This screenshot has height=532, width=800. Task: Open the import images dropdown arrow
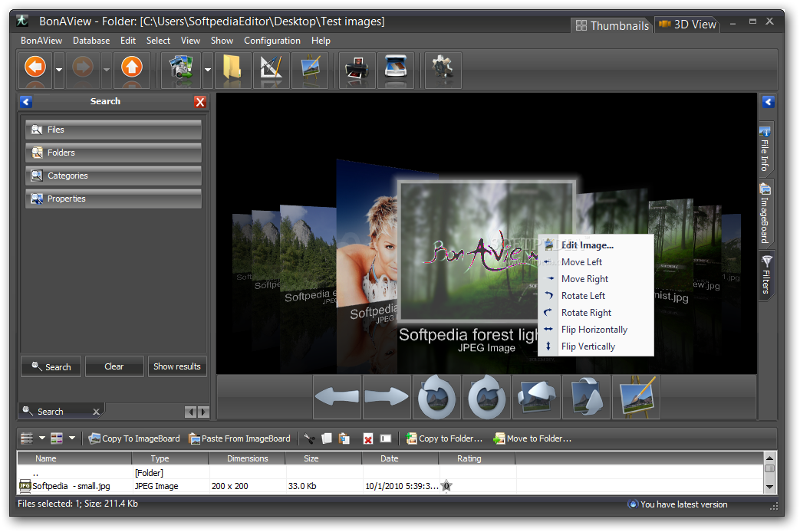click(208, 69)
